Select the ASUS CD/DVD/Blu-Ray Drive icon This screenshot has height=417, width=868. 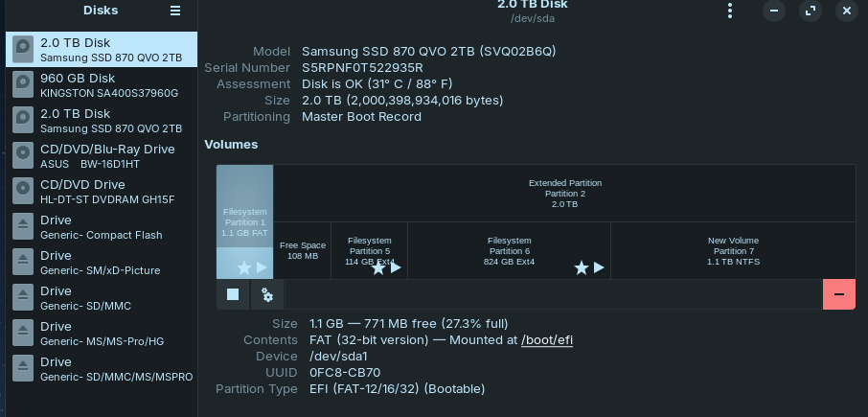click(x=24, y=156)
